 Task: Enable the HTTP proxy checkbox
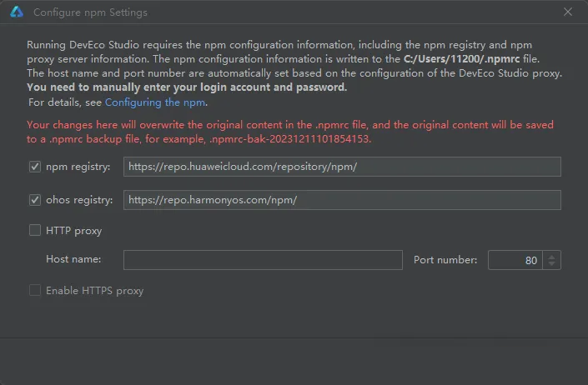coord(35,230)
